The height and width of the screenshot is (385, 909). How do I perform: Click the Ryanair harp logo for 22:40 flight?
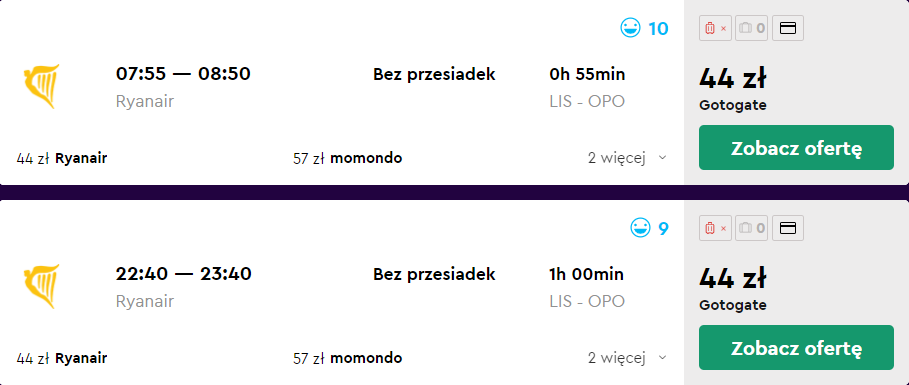point(41,286)
